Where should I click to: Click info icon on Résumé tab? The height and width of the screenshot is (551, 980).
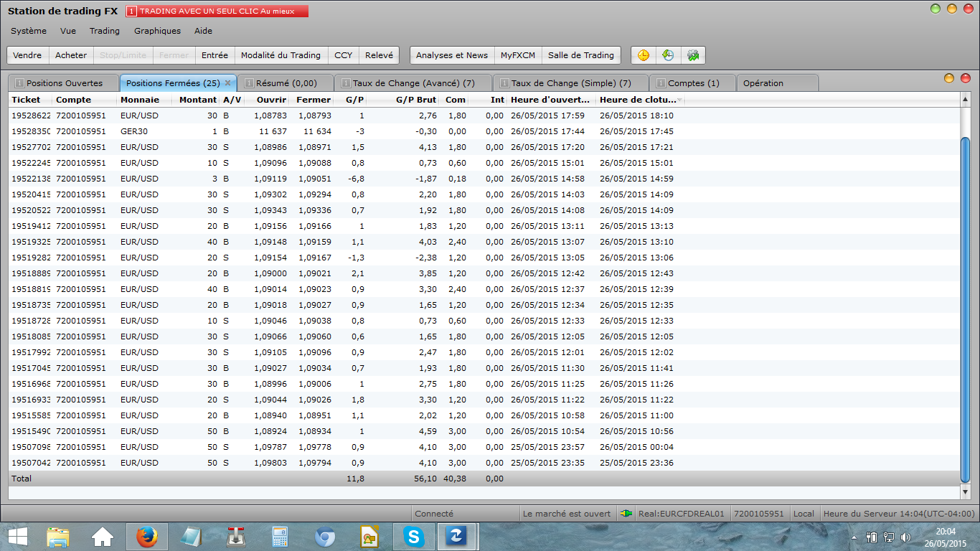click(x=249, y=83)
